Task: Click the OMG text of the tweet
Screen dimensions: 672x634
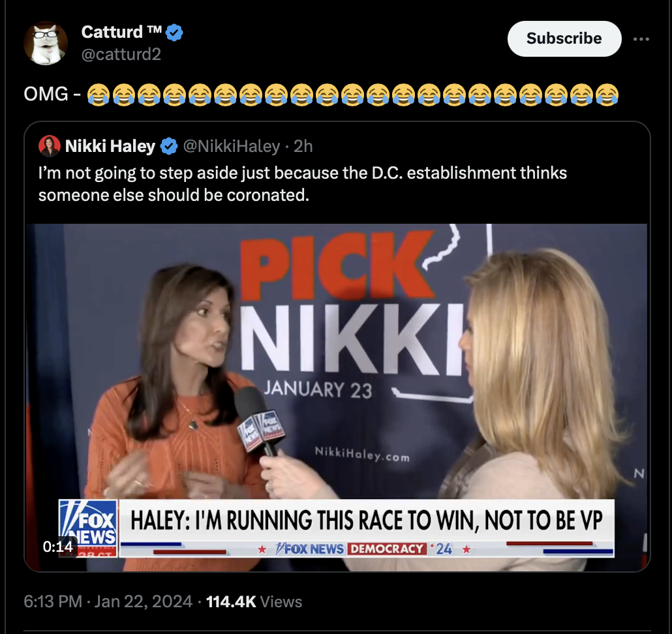Action: pyautogui.click(x=46, y=94)
